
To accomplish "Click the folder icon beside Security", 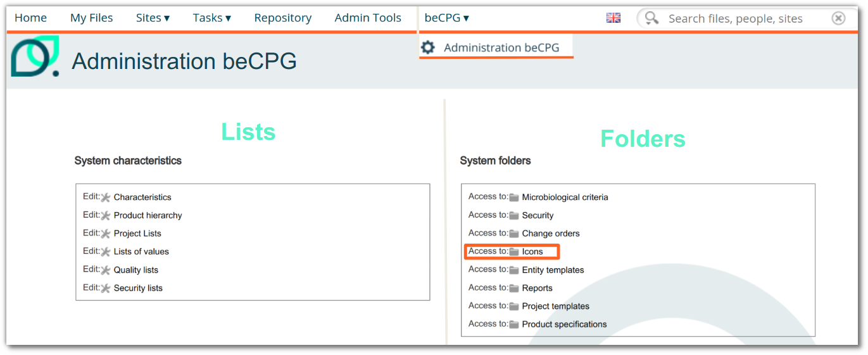I will point(514,216).
